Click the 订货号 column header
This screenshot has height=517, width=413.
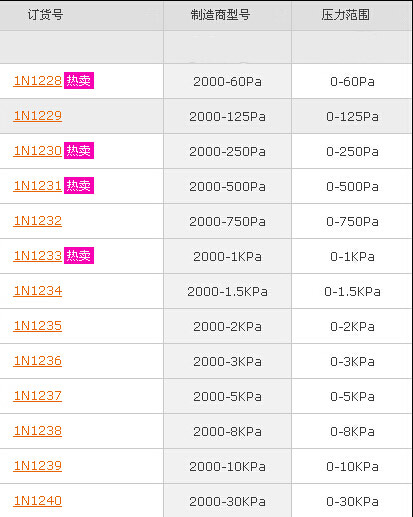click(x=45, y=15)
